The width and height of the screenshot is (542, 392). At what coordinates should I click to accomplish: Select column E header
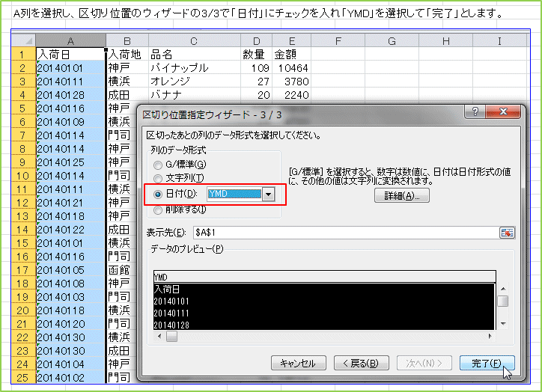[x=292, y=40]
